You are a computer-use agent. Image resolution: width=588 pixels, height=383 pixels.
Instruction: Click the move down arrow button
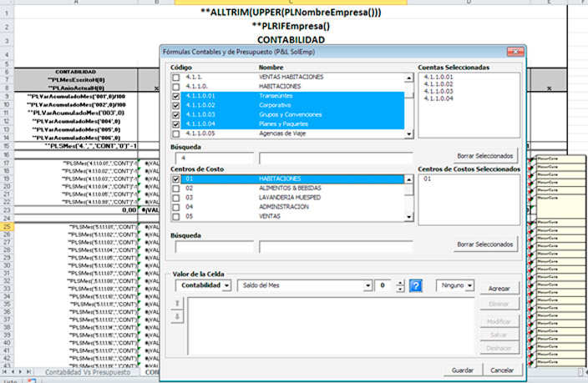point(177,317)
